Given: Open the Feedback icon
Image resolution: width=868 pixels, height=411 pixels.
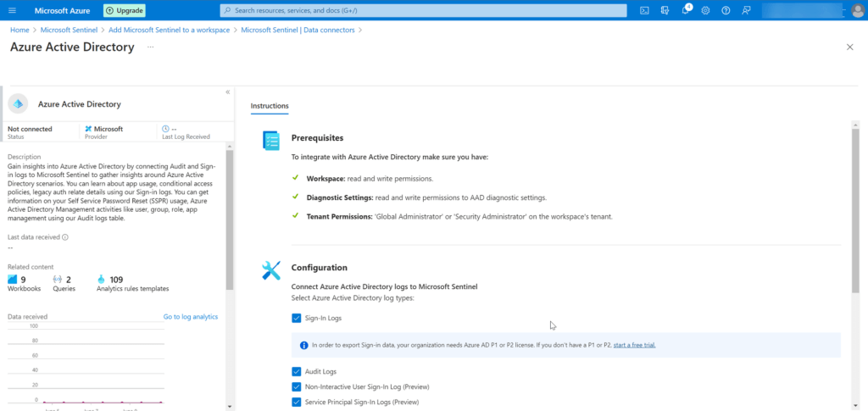Looking at the screenshot, I should click(746, 10).
